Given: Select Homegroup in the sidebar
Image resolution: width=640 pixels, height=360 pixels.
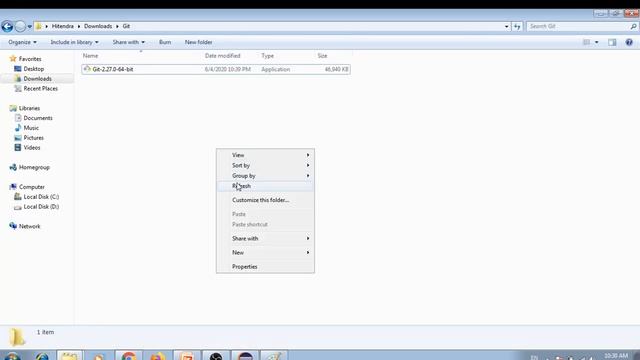Looking at the screenshot, I should (34, 167).
